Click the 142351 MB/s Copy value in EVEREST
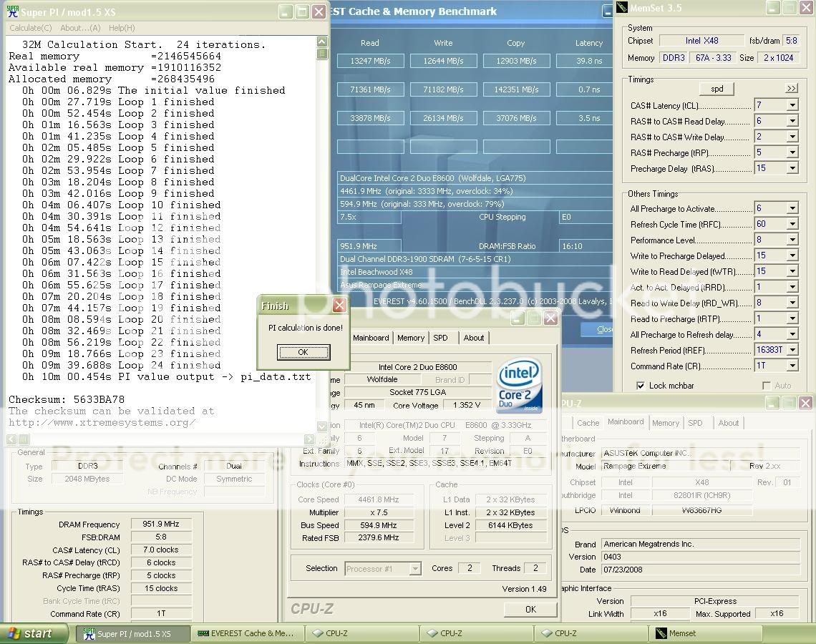This screenshot has width=816, height=644. coord(516,89)
